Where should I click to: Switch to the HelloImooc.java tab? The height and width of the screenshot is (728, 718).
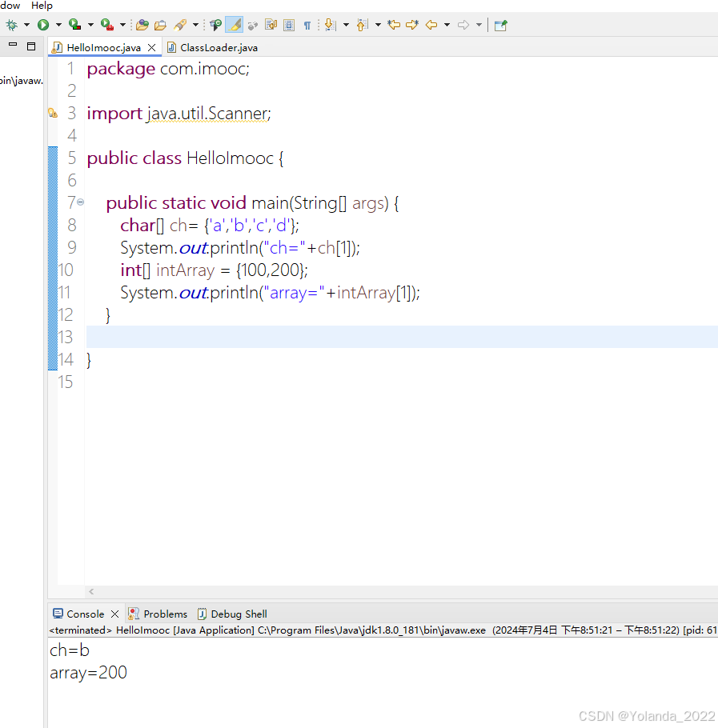pyautogui.click(x=103, y=48)
